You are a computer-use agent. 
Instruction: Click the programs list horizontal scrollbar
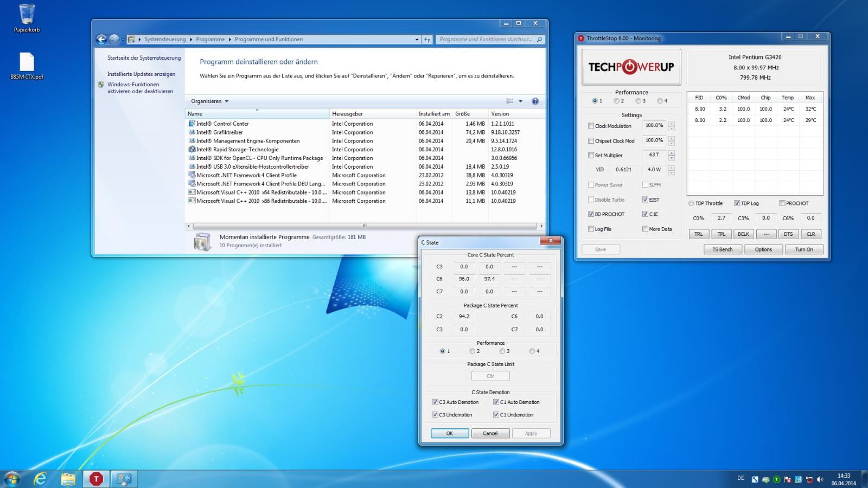point(365,226)
